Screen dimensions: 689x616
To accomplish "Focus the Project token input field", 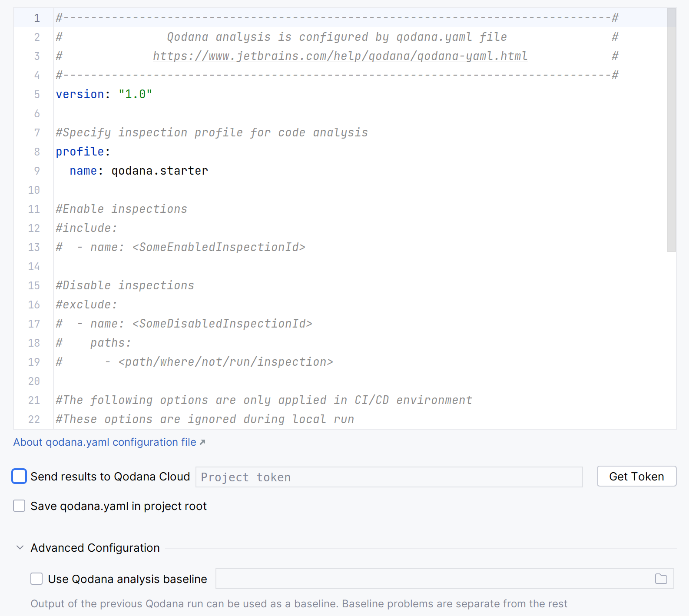I will click(389, 477).
